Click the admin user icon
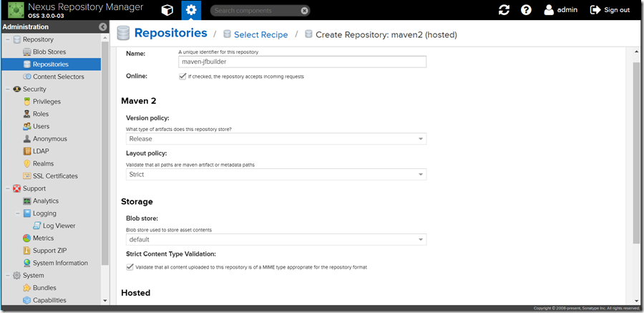The height and width of the screenshot is (313, 644). coord(549,10)
